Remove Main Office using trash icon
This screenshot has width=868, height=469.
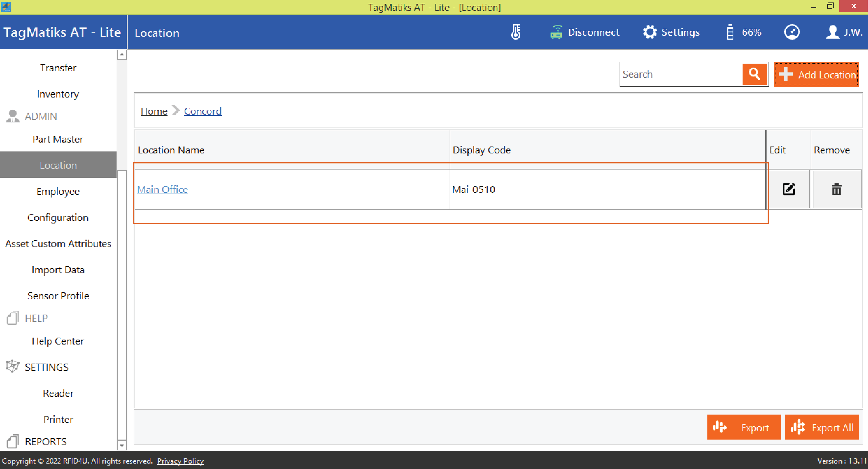point(836,189)
